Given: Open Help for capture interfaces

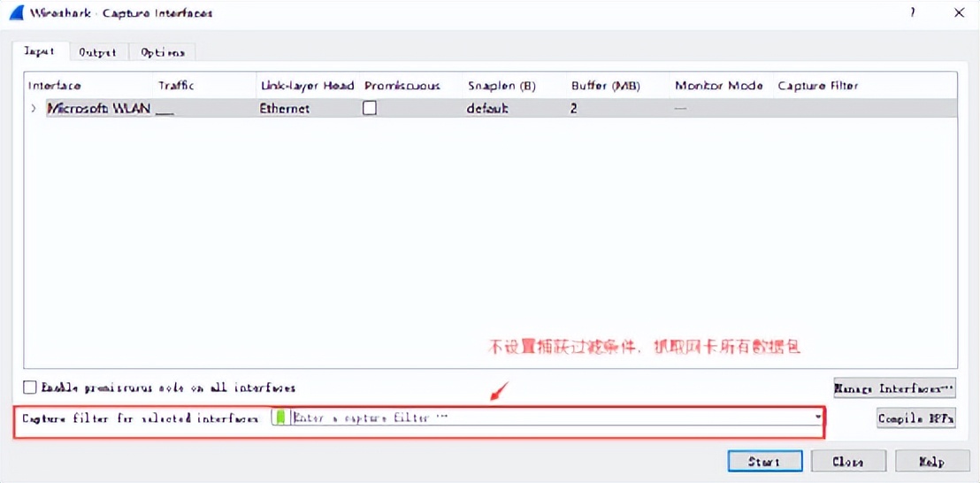Looking at the screenshot, I should 931,462.
